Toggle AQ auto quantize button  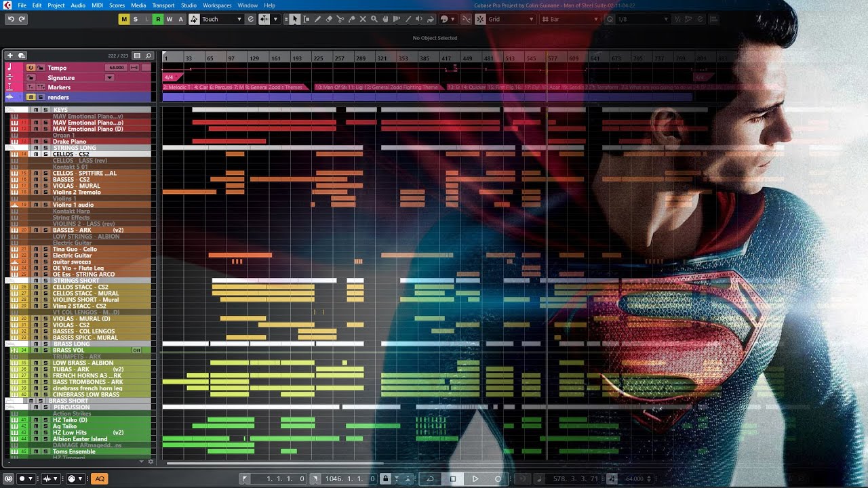(99, 479)
